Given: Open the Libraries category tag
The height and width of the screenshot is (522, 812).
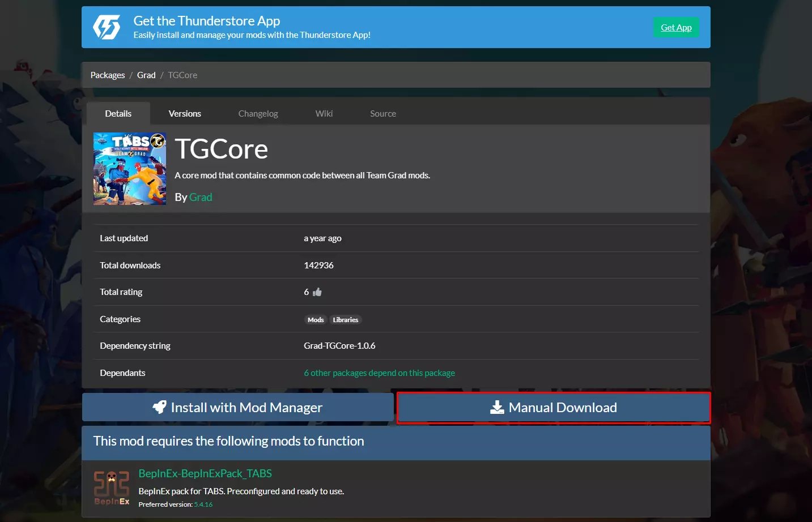Looking at the screenshot, I should pyautogui.click(x=346, y=320).
